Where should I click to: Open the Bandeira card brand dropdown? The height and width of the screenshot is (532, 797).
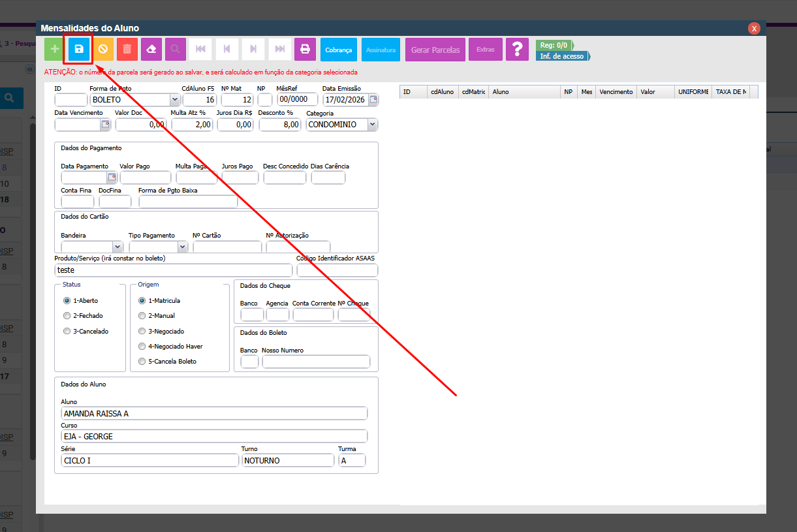[117, 247]
